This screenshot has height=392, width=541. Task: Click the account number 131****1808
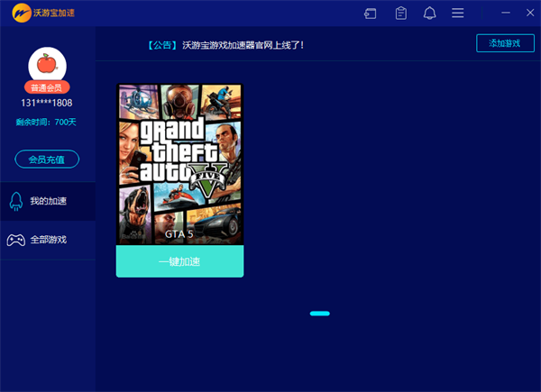point(47,103)
